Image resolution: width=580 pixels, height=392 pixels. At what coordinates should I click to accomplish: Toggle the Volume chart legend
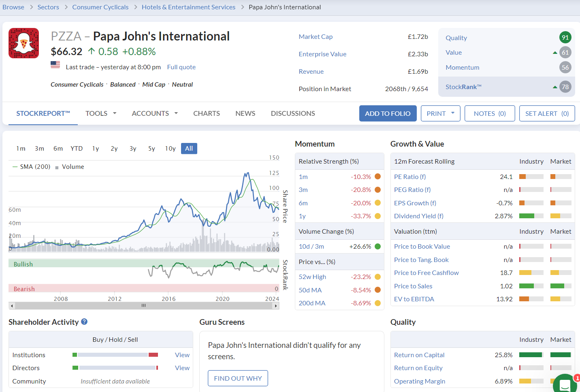pos(70,167)
